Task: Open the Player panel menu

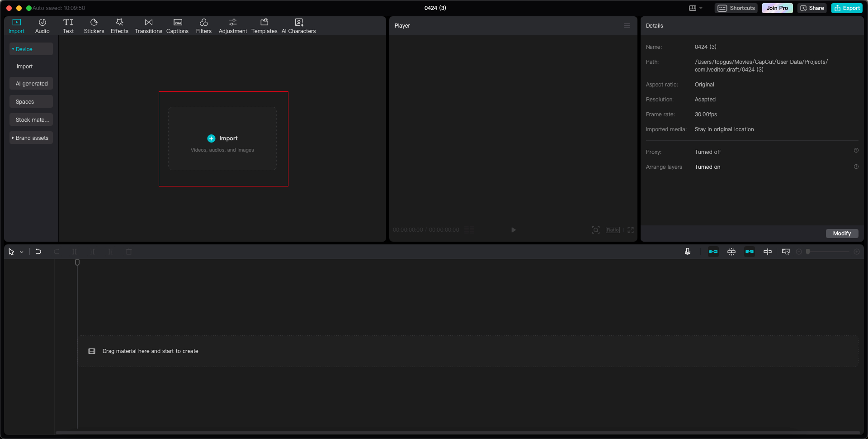Action: click(x=627, y=26)
